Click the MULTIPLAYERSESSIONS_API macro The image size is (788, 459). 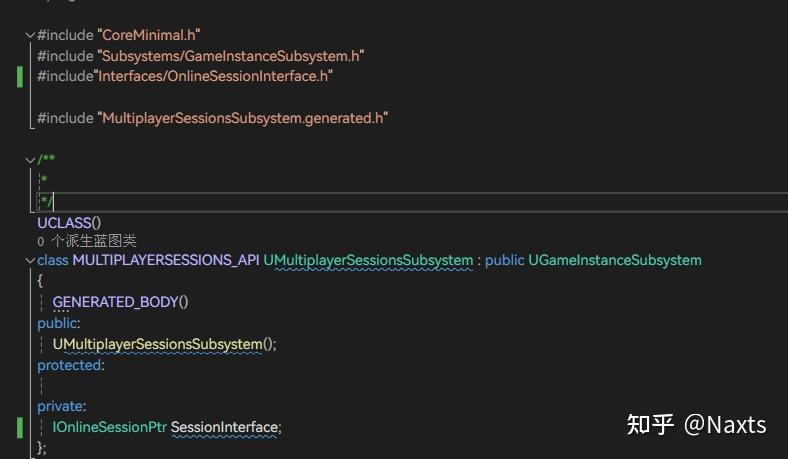point(166,260)
